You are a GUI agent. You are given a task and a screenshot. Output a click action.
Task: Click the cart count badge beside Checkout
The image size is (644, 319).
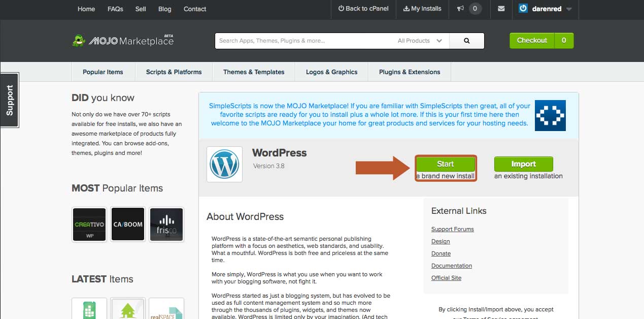click(564, 41)
